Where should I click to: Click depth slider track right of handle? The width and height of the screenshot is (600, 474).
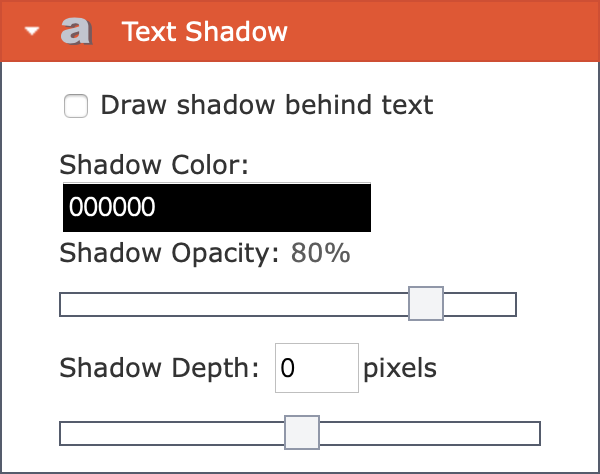point(430,433)
